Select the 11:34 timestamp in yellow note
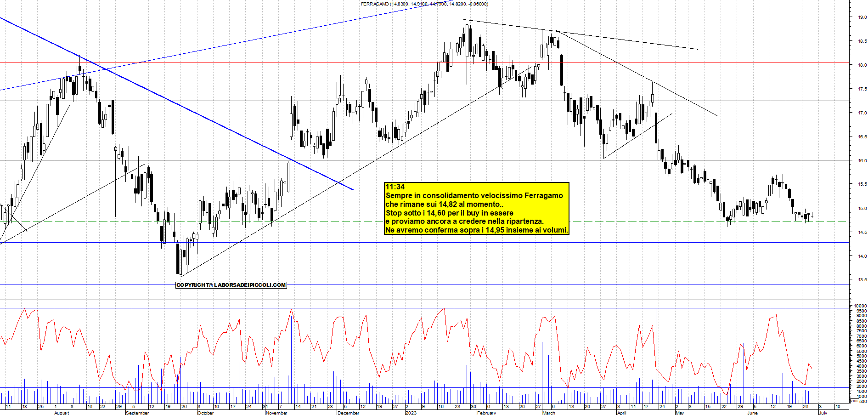 395,187
